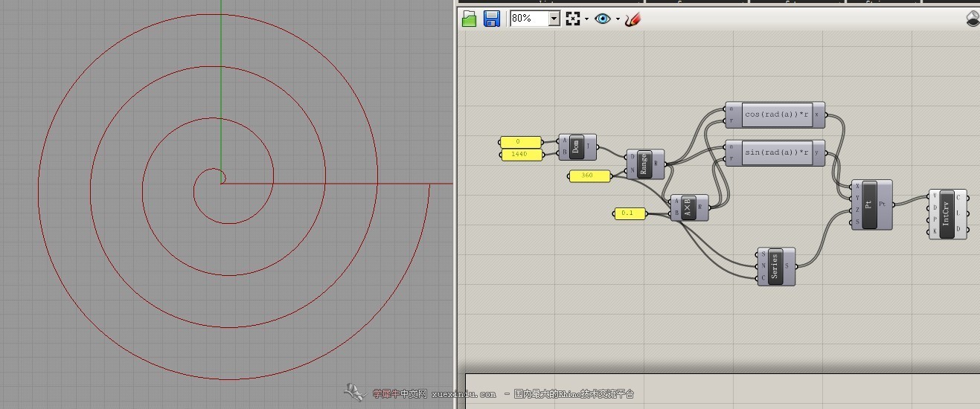
Task: Click the preview sphere icon at toolbar right
Action: 973,19
